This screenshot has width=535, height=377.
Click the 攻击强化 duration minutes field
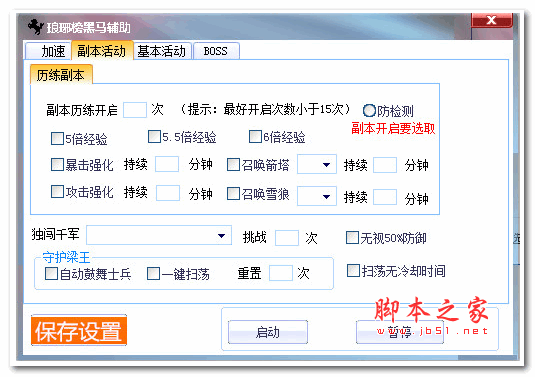click(168, 193)
